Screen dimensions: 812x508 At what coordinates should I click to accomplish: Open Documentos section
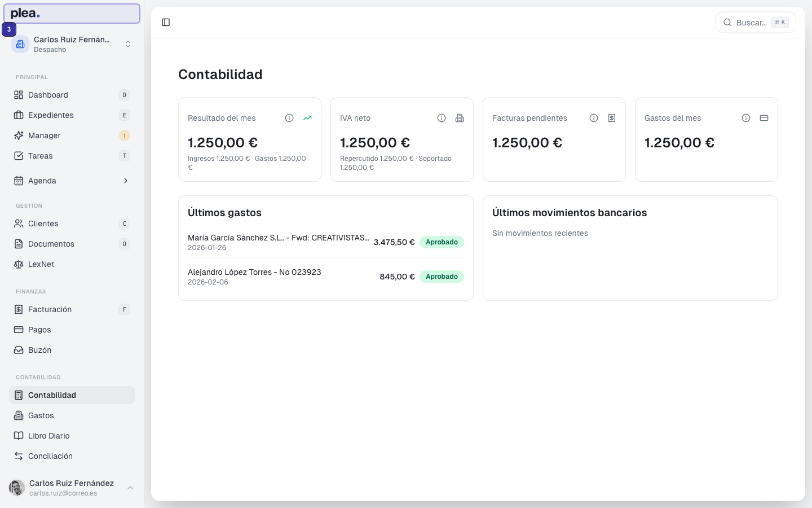point(72,244)
